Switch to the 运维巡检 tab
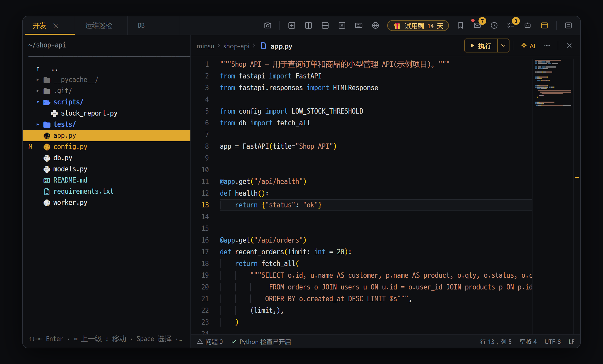603x364 pixels. click(99, 26)
